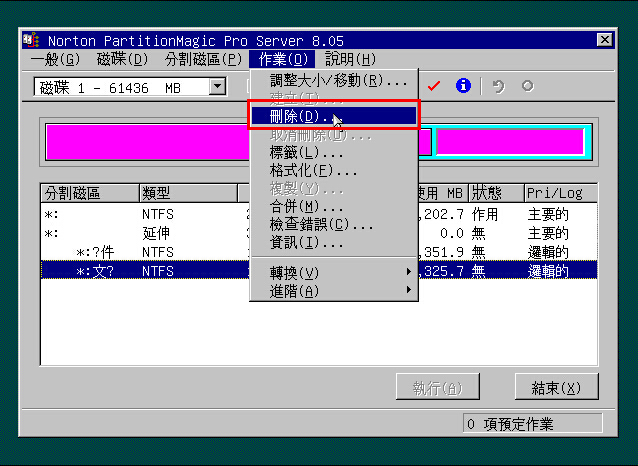Click the 351.9 used MB value
Screen dimensions: 638x466
pyautogui.click(x=441, y=252)
